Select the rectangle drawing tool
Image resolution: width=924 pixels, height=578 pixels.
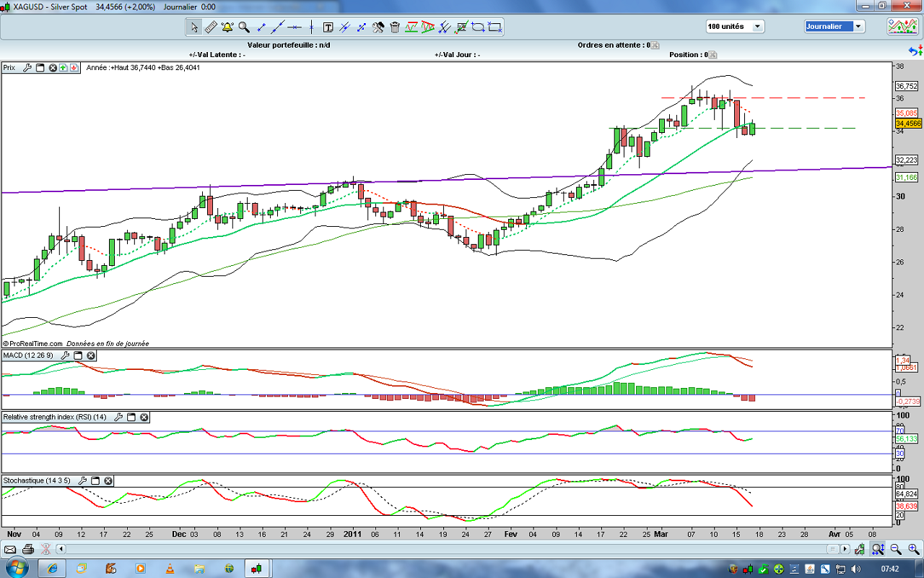494,27
